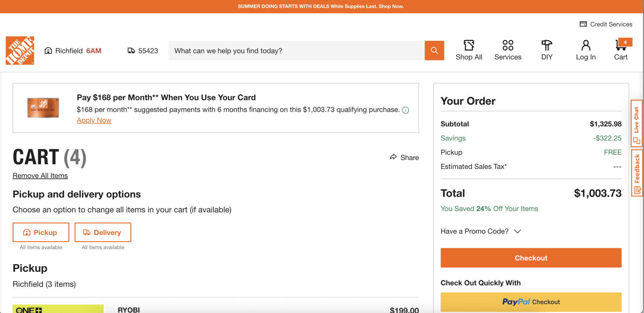
Task: Share the cart
Action: [404, 158]
